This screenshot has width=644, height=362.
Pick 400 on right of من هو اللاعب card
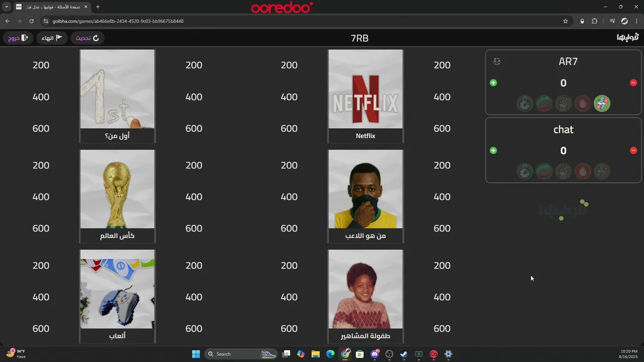coord(442,197)
